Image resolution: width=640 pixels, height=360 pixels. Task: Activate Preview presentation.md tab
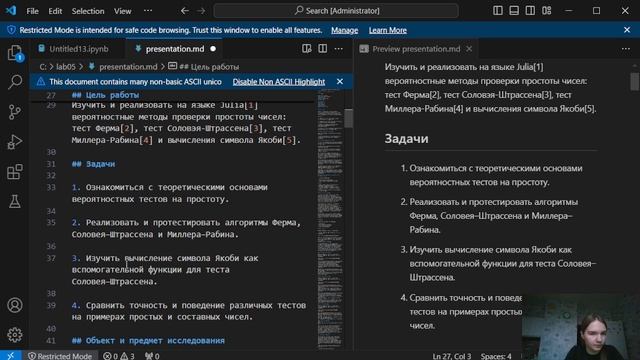coord(416,49)
